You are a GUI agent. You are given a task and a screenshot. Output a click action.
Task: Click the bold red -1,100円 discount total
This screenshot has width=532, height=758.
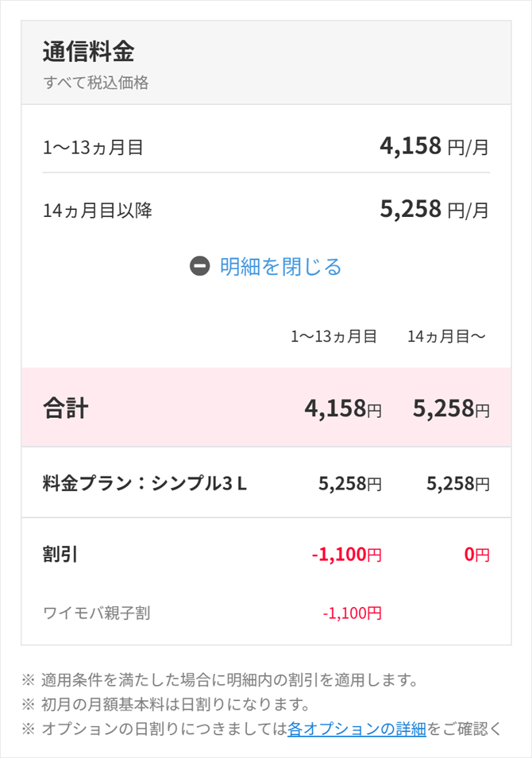346,555
